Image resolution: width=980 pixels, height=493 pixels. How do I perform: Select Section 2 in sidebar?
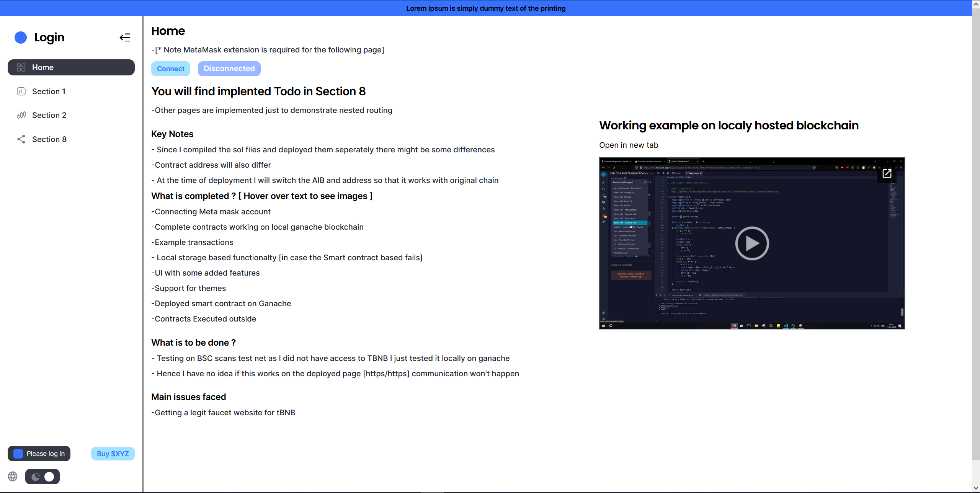tap(49, 115)
